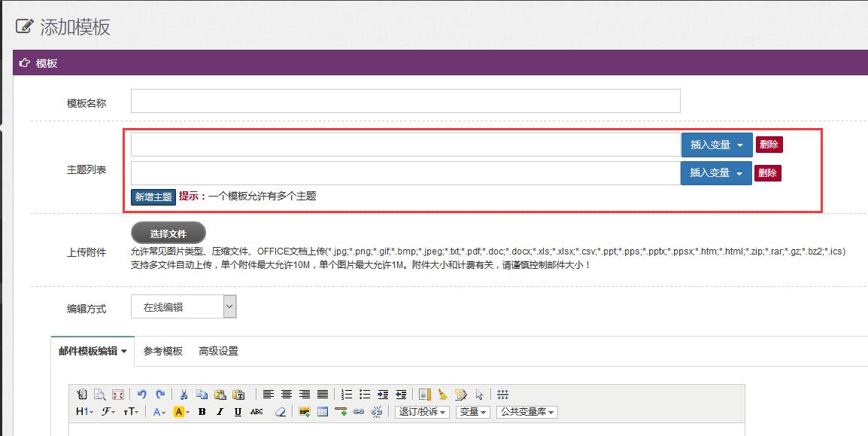Screen dimensions: 868x436
Task: Click the undo icon in editor toolbar
Action: (x=142, y=394)
